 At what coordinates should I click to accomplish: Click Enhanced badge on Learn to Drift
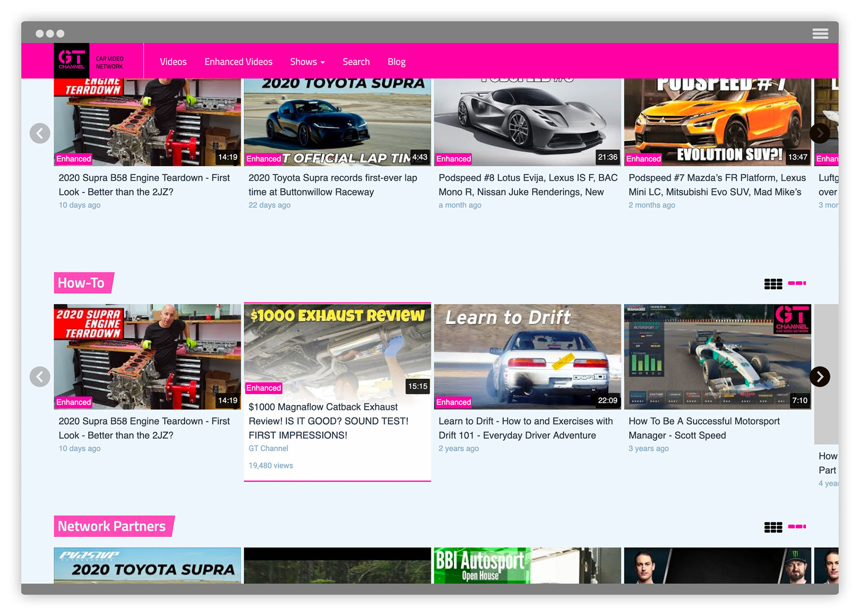[x=453, y=402]
